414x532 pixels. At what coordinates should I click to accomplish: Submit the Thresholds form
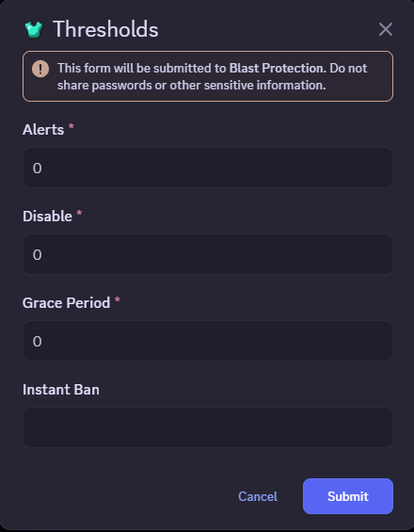click(x=348, y=496)
